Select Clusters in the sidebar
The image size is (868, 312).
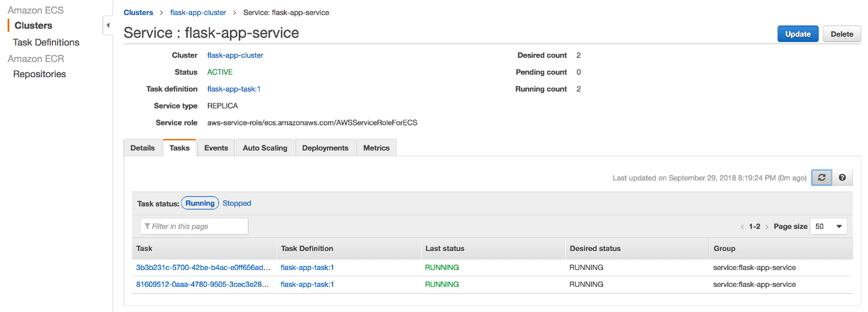33,25
